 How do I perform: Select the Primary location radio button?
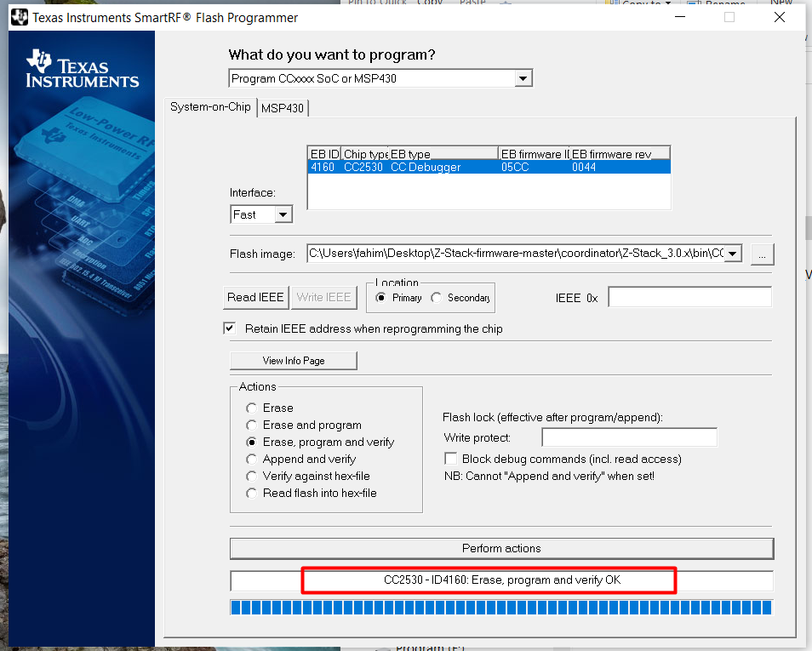coord(380,297)
